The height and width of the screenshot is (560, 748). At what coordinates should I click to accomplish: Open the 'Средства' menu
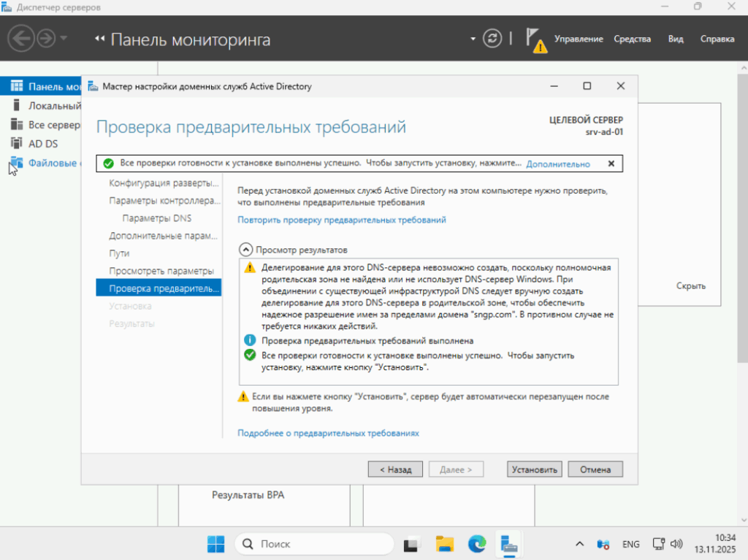tap(632, 39)
